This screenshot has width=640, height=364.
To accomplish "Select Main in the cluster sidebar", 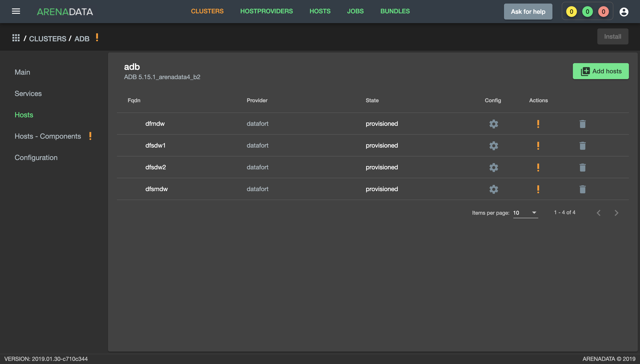I will (x=22, y=72).
